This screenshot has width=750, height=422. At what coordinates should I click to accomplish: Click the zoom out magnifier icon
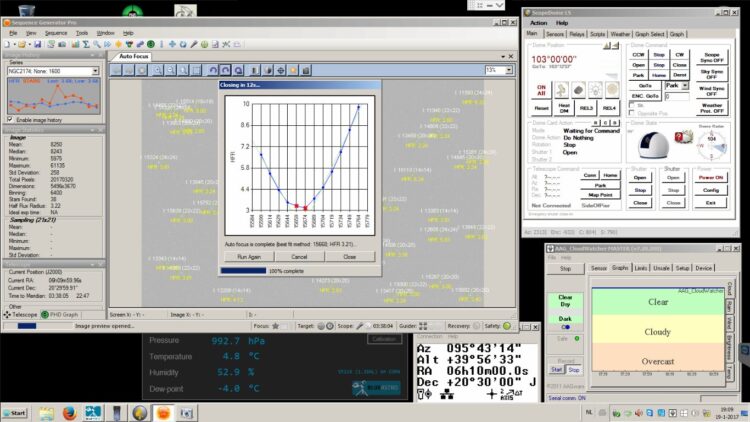[x=170, y=70]
